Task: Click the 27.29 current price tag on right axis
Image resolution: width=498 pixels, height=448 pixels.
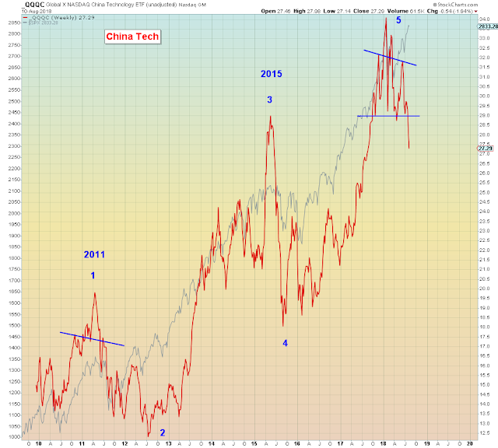Action: [x=486, y=149]
